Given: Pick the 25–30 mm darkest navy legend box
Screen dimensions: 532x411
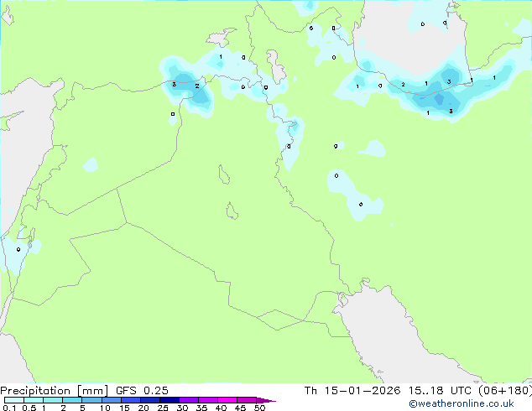Looking at the screenshot, I should (x=170, y=400).
